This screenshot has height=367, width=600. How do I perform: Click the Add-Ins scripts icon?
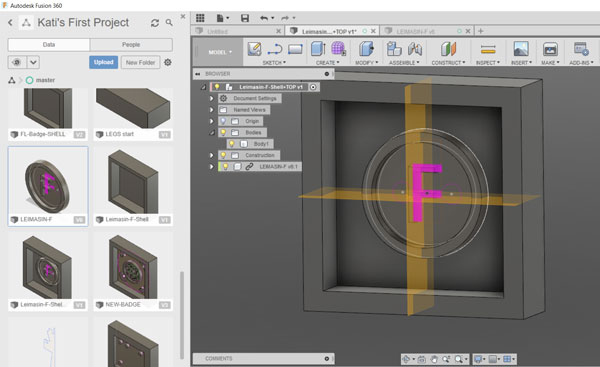[x=581, y=49]
